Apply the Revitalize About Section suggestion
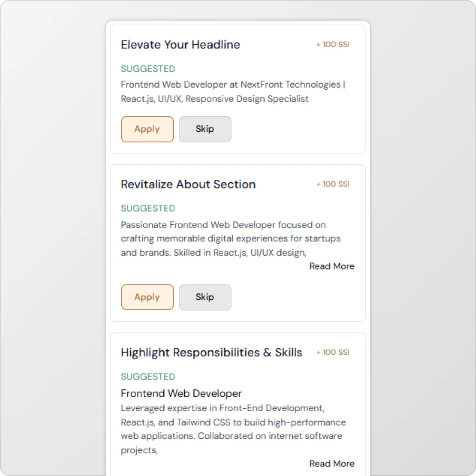The height and width of the screenshot is (476, 476). [147, 297]
